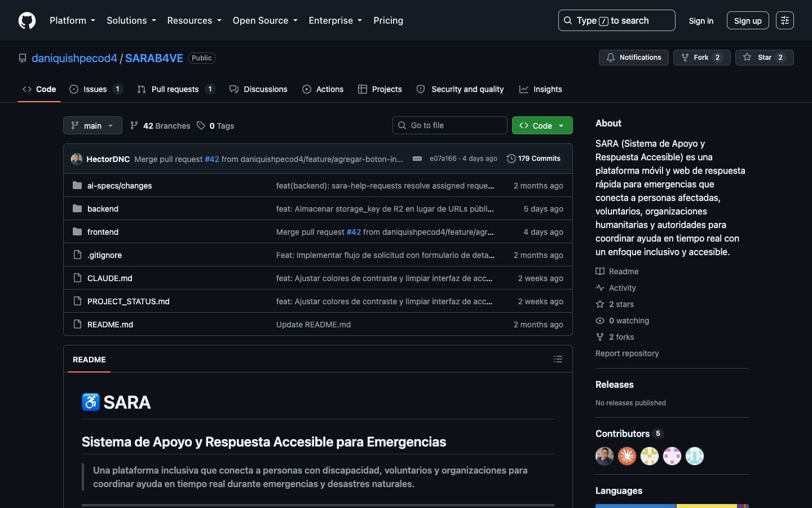The height and width of the screenshot is (508, 812).
Task: Switch to the Pull requests tab
Action: [x=176, y=89]
